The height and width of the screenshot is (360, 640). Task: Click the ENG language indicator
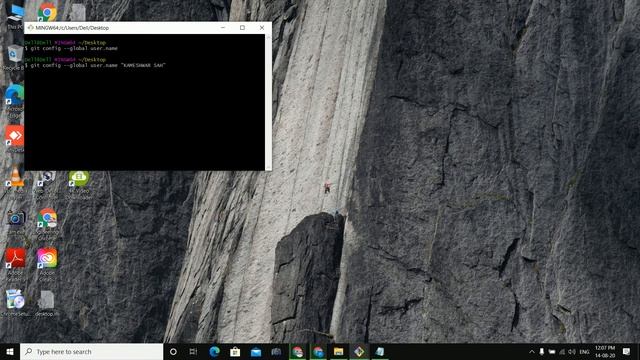(584, 352)
